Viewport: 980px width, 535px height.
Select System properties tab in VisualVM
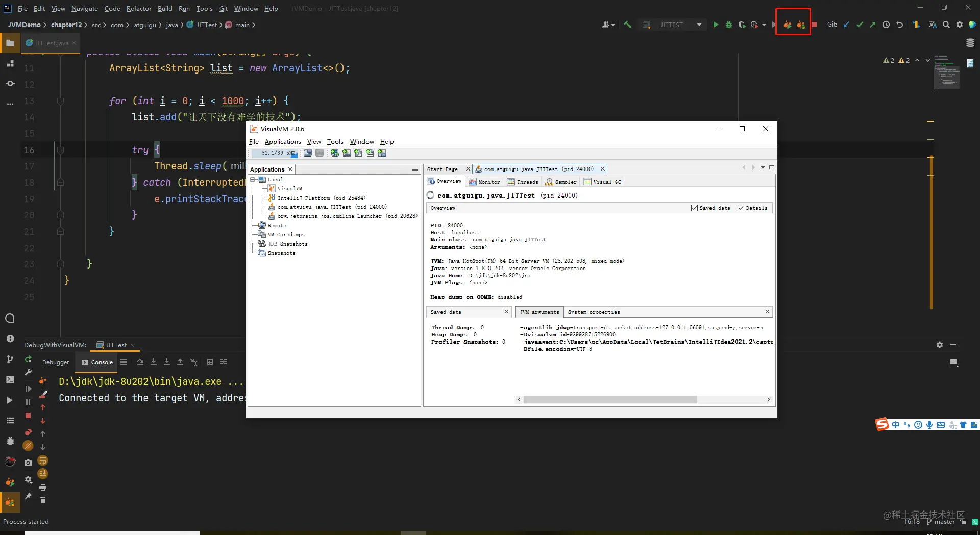point(594,312)
